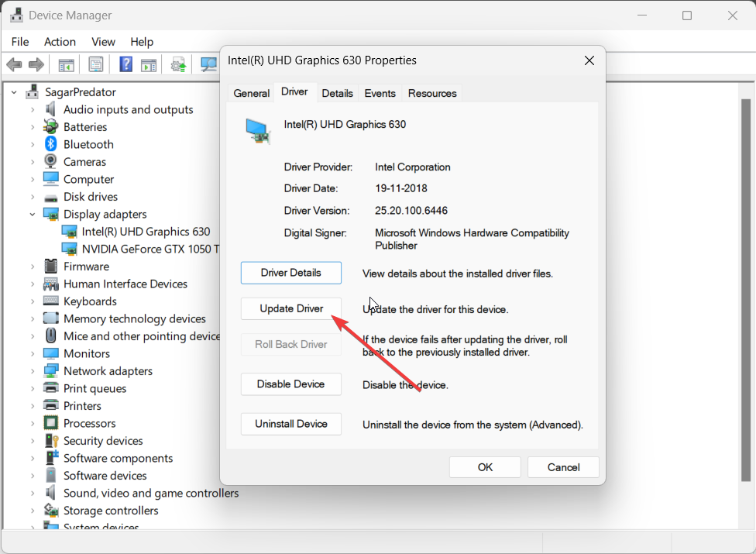Open the View menu
The width and height of the screenshot is (756, 554).
103,42
